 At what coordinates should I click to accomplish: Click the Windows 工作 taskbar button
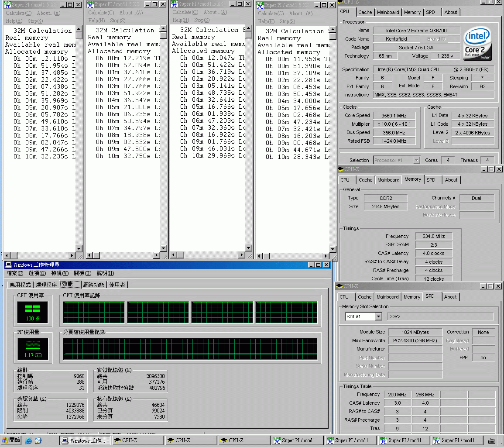click(85, 440)
